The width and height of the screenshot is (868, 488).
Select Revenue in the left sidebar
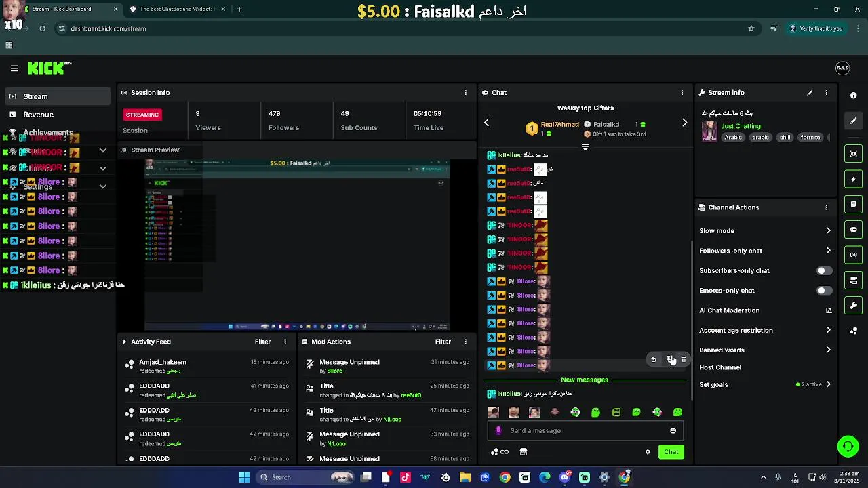pos(58,115)
